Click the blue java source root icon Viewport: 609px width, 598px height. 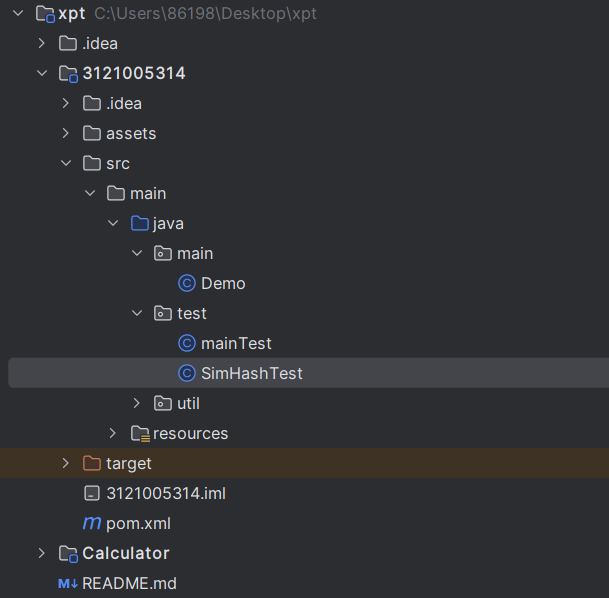140,223
